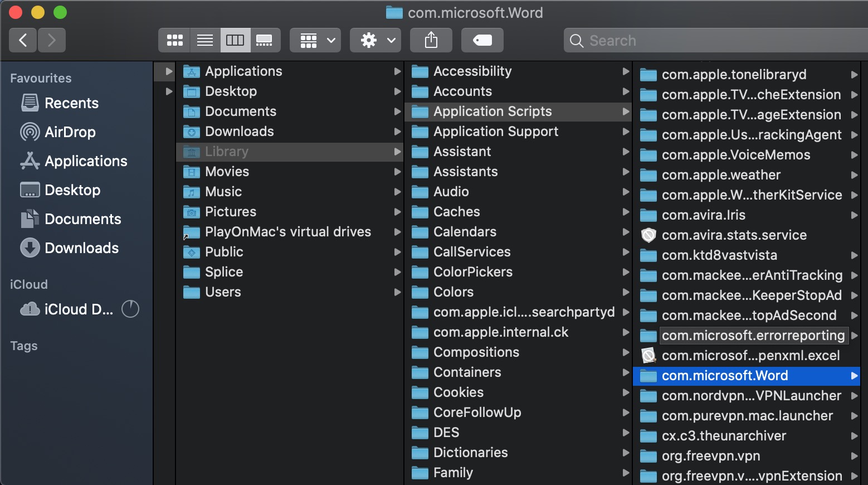Open Downloads in the sidebar
The image size is (868, 485).
pyautogui.click(x=70, y=248)
